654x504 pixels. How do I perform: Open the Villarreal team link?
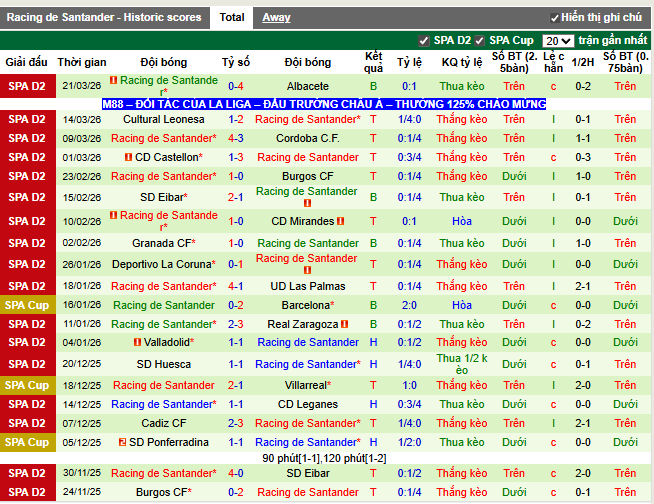click(308, 385)
